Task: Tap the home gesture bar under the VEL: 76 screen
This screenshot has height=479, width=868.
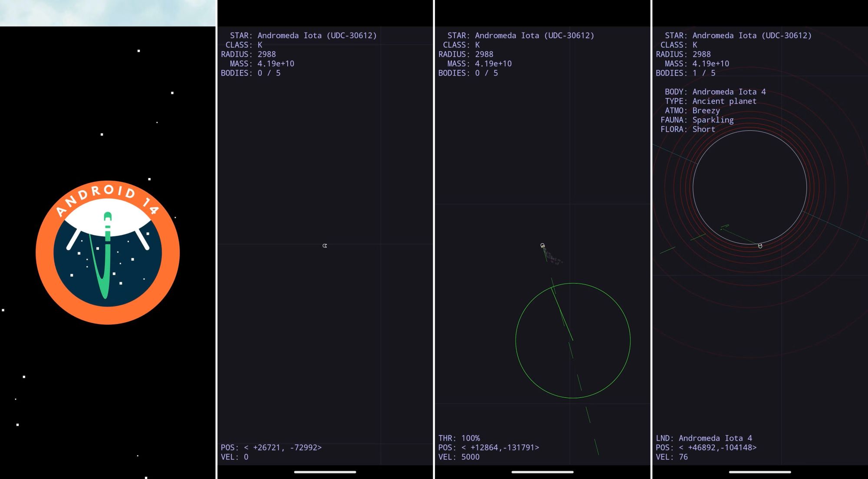Action: tap(760, 472)
